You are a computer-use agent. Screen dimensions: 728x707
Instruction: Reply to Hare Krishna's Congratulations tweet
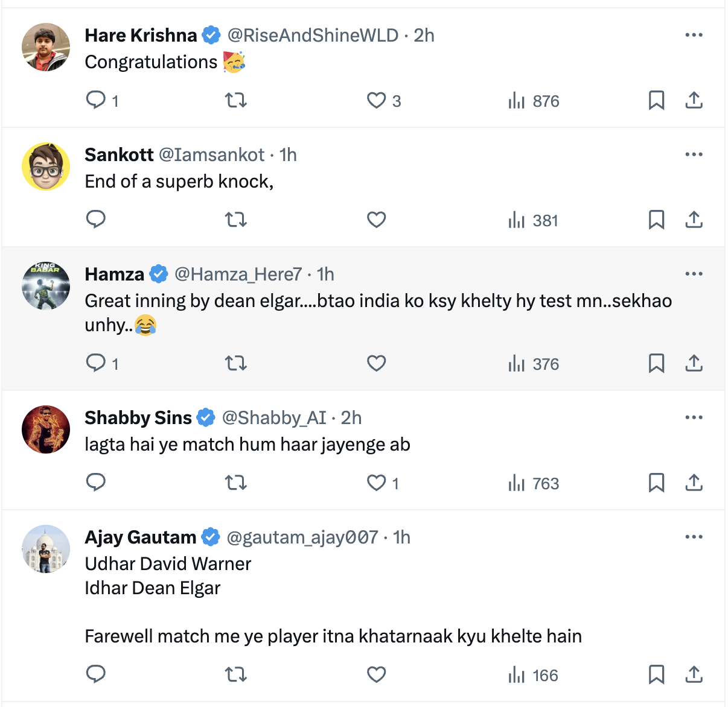(96, 100)
